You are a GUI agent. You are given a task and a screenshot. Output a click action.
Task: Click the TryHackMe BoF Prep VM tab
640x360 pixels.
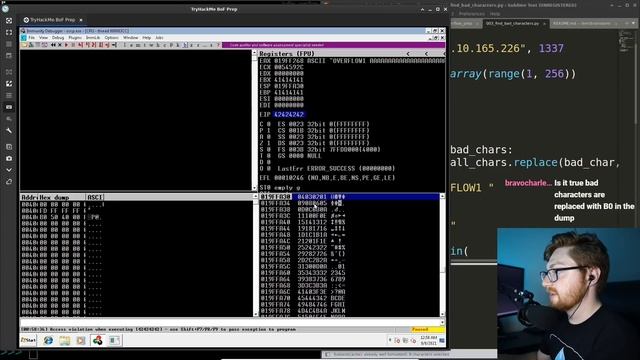[x=52, y=20]
